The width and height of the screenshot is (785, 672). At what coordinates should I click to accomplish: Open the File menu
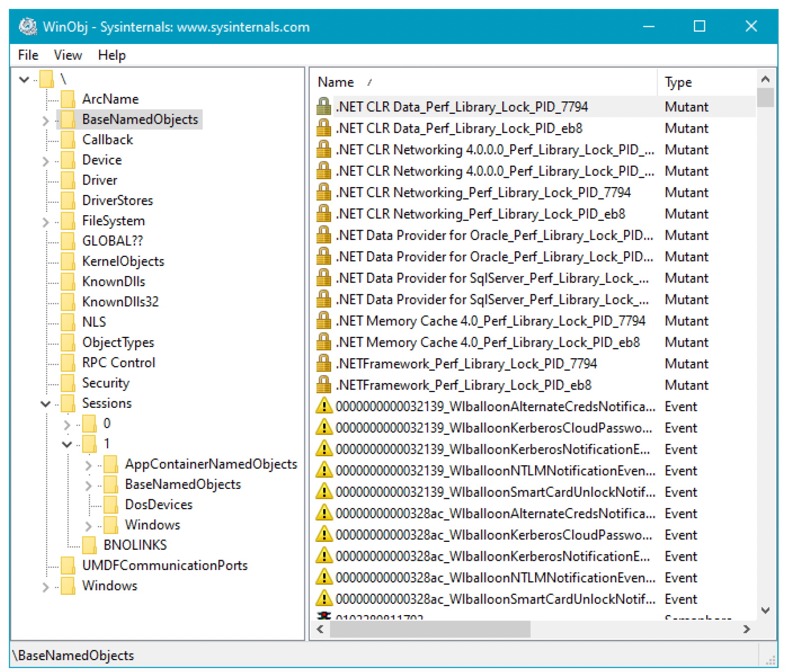pyautogui.click(x=28, y=55)
